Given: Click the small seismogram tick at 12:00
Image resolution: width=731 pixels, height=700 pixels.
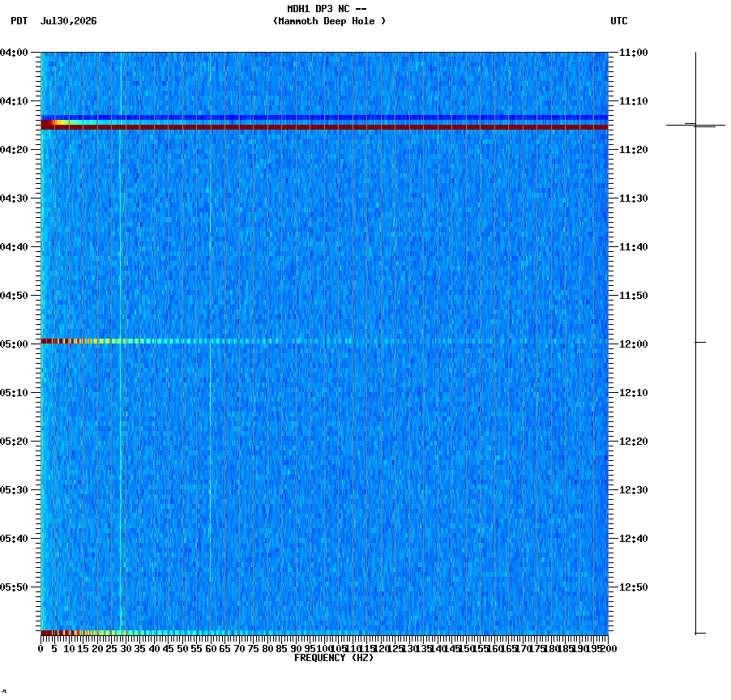Looking at the screenshot, I should 700,342.
